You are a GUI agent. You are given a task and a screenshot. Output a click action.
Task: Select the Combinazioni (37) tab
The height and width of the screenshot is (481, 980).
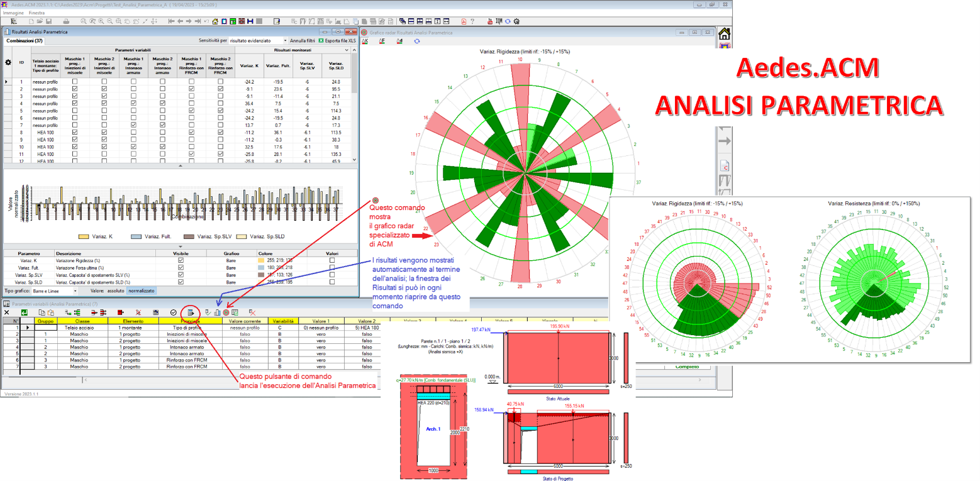click(25, 41)
